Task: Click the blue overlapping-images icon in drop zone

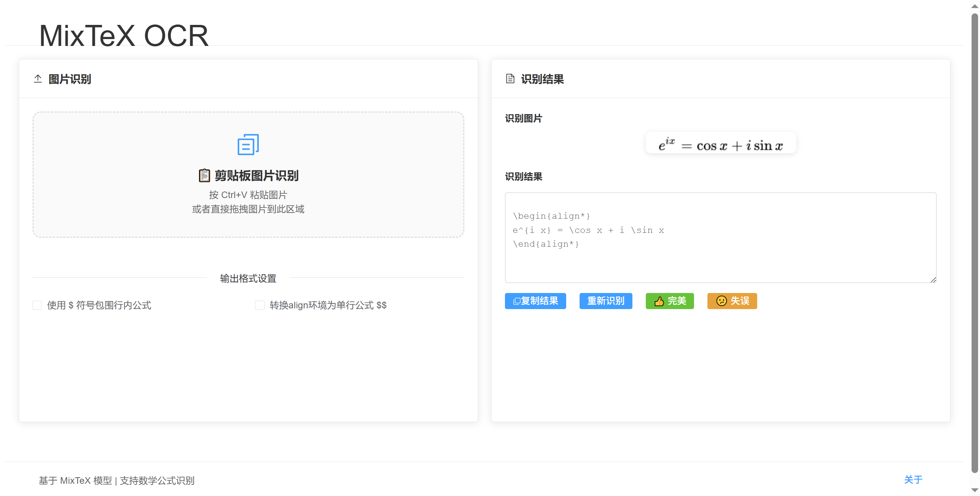Action: (x=248, y=145)
